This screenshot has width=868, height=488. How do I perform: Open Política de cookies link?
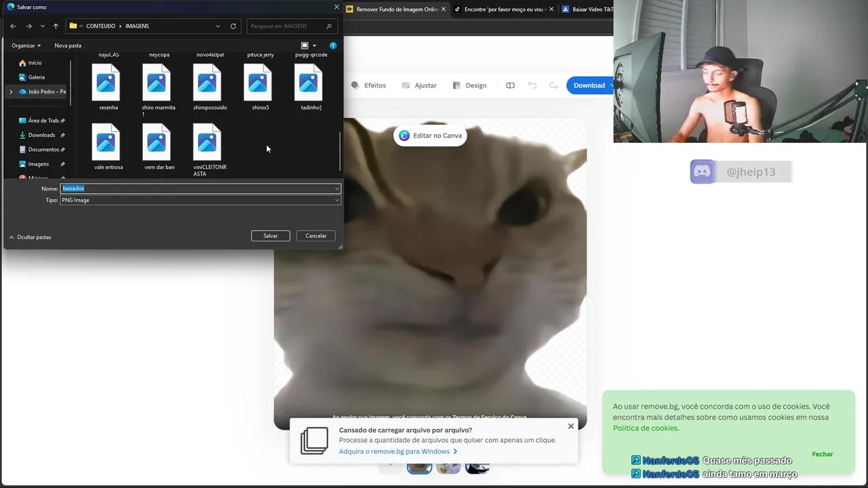[x=646, y=428]
